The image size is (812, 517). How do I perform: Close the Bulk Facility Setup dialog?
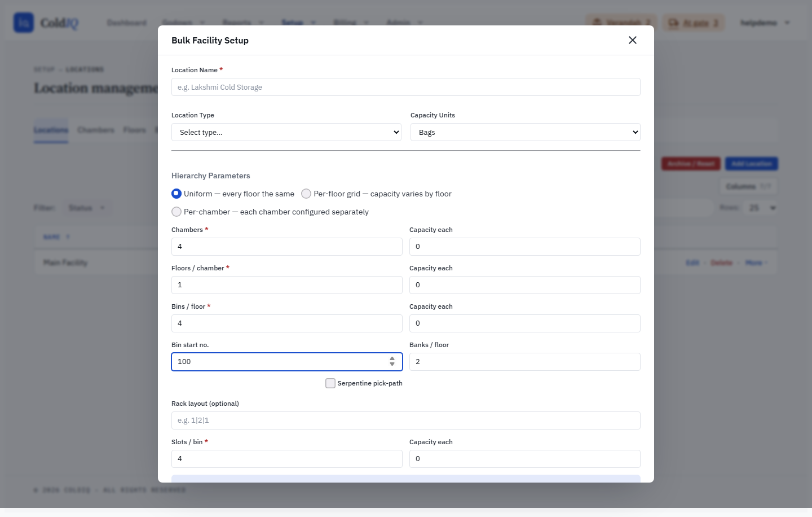(633, 40)
